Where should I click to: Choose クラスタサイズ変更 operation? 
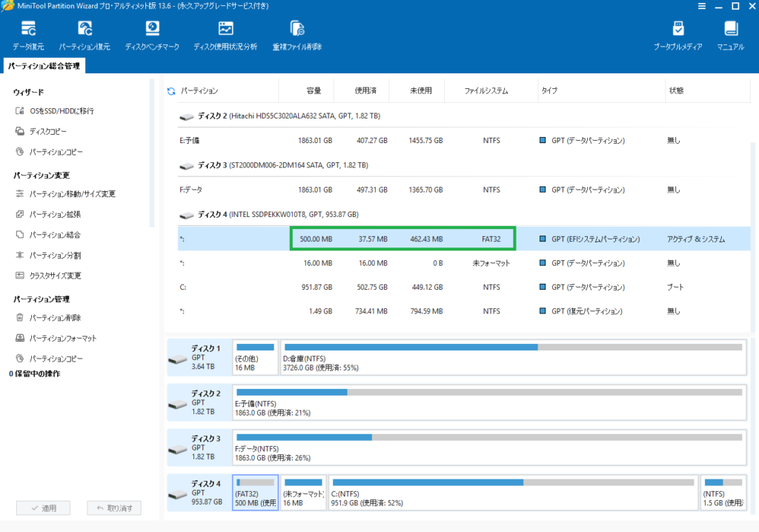coord(48,276)
